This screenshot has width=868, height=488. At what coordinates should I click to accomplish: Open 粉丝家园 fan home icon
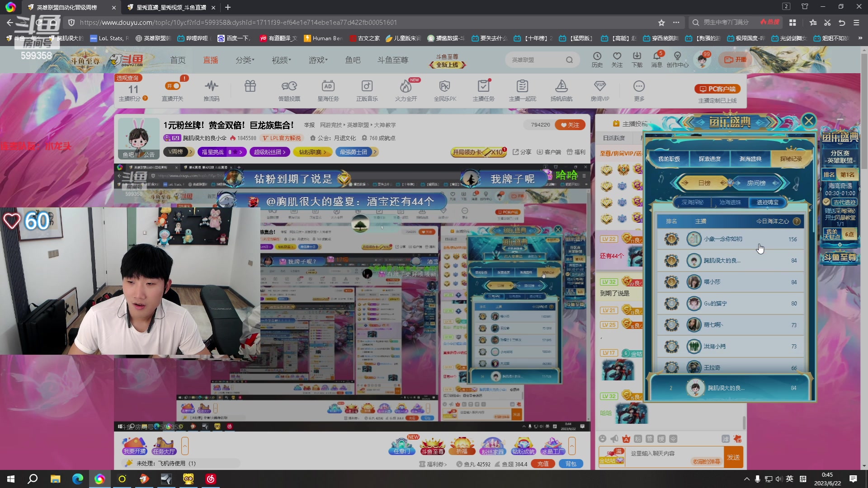tap(492, 446)
